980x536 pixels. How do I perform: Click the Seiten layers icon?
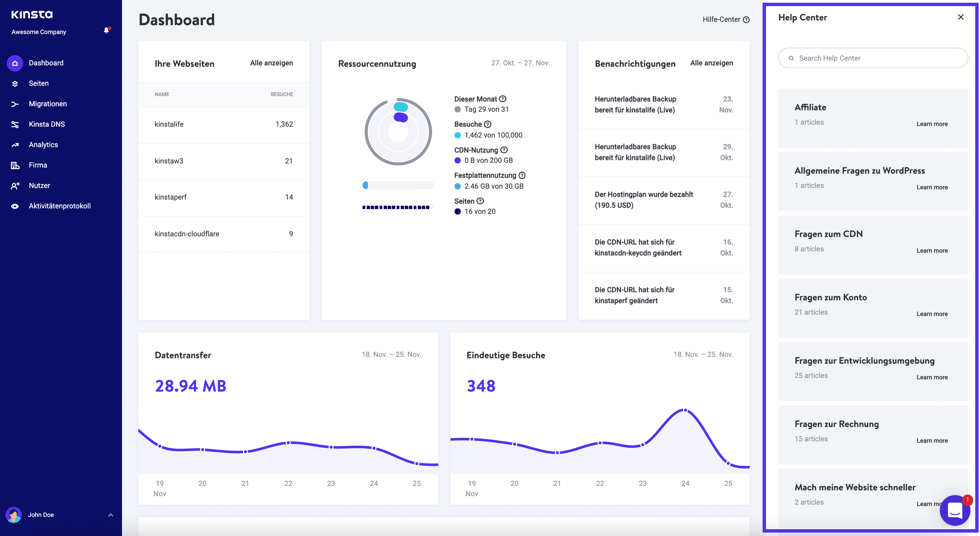tap(15, 84)
